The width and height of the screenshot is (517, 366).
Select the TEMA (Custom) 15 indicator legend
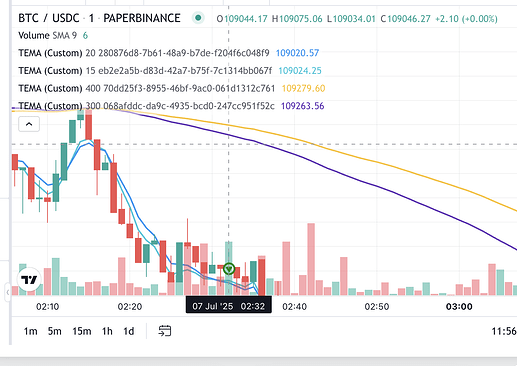click(x=145, y=71)
